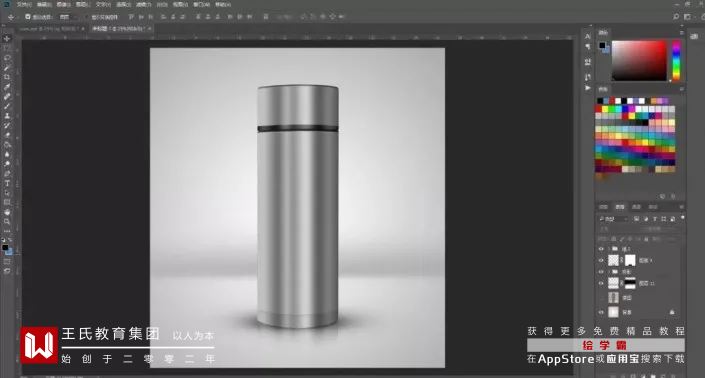Expand the second layer group arrow

(x=609, y=271)
